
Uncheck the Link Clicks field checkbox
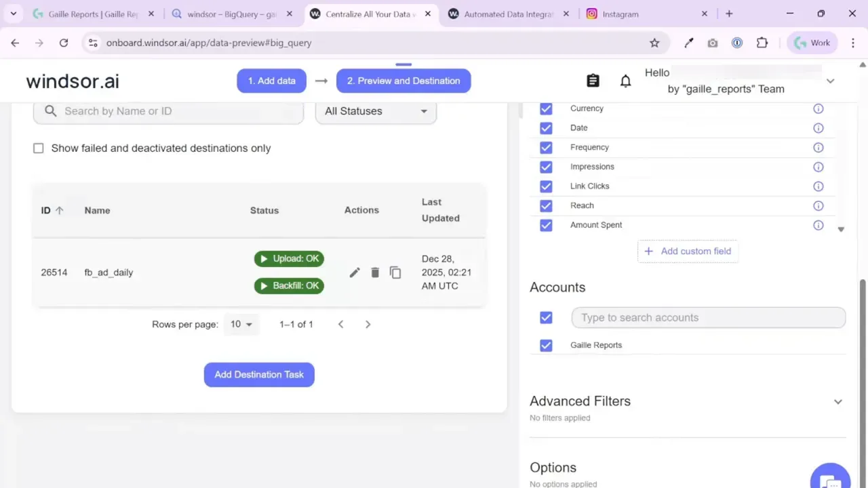tap(546, 186)
